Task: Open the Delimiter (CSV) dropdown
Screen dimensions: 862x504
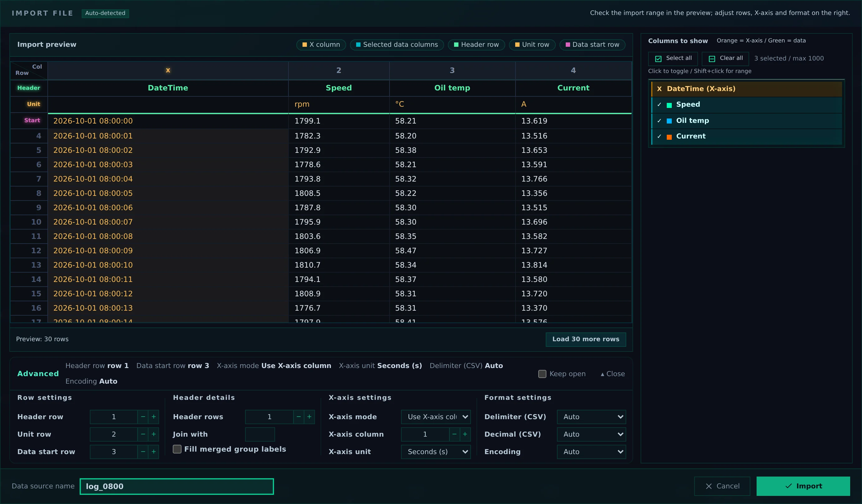Action: tap(591, 417)
